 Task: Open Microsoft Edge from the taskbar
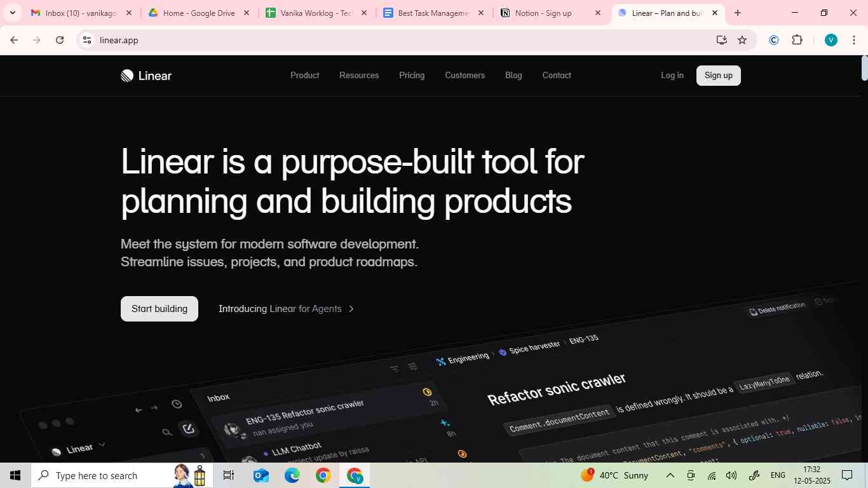(x=292, y=475)
